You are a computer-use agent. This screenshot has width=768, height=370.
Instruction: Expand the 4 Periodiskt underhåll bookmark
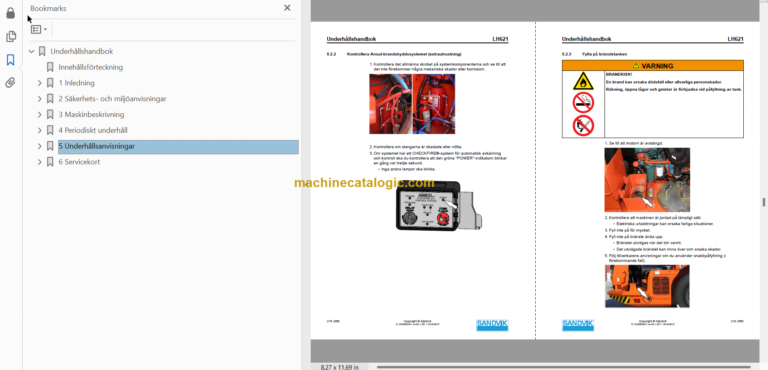point(40,130)
